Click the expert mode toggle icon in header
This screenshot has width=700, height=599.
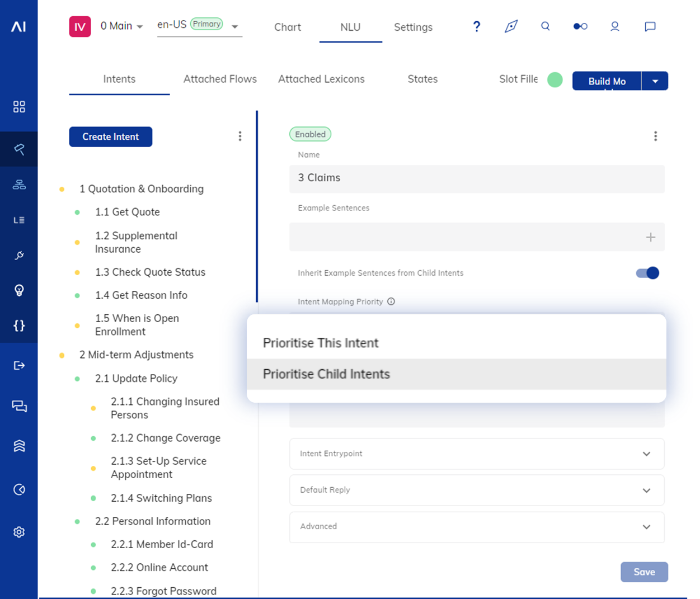[580, 26]
